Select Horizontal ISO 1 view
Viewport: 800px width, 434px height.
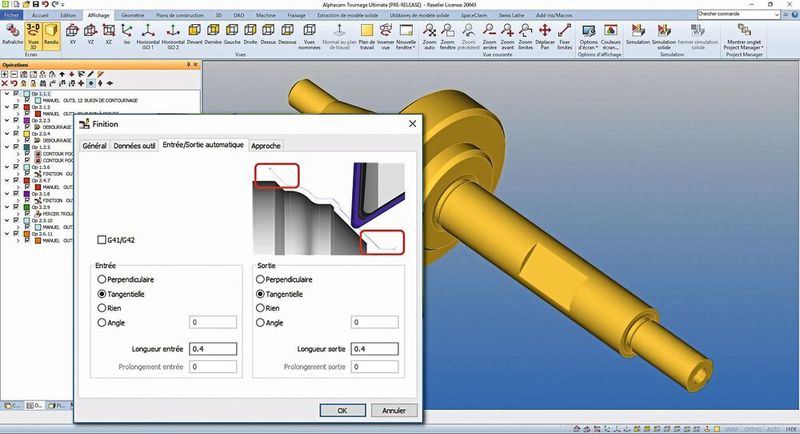(x=148, y=36)
